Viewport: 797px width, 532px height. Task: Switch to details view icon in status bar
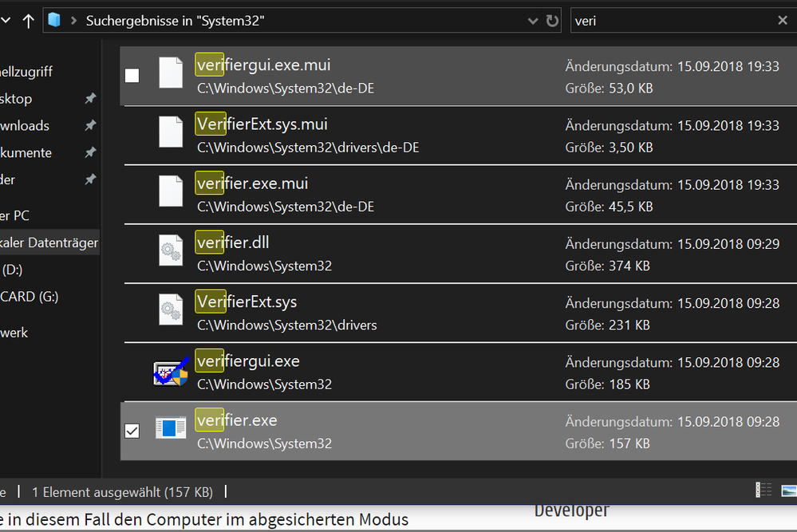click(x=763, y=491)
